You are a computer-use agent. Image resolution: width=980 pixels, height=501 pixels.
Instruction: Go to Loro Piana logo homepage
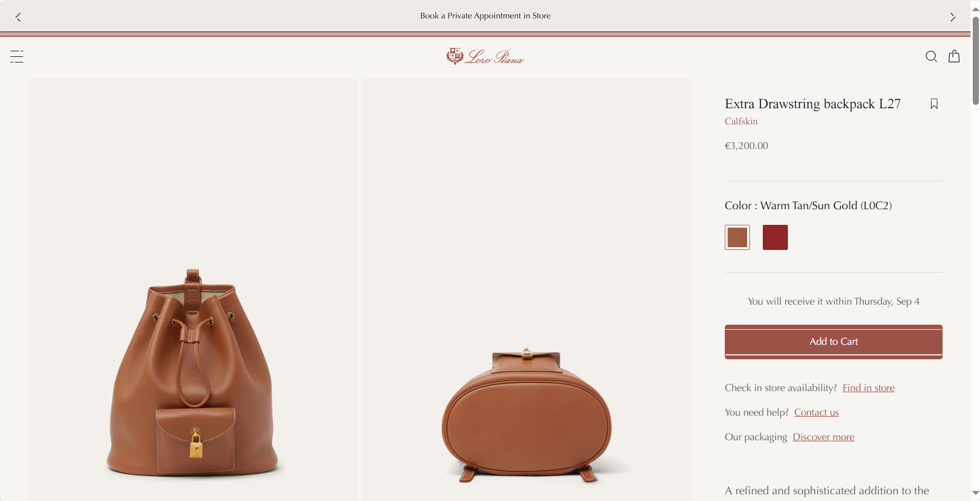tap(485, 56)
